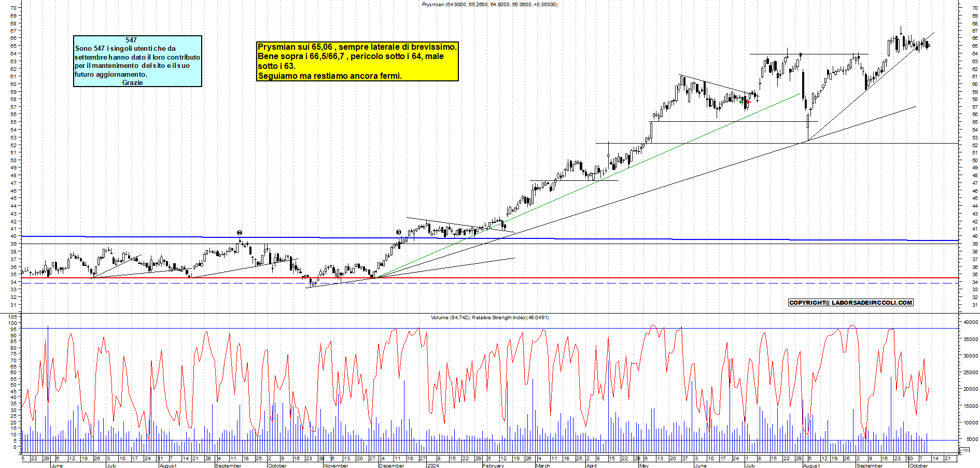This screenshot has height=468, width=980.
Task: Select the 'per il mantenimento del sito e il suo' line
Action: coord(132,65)
